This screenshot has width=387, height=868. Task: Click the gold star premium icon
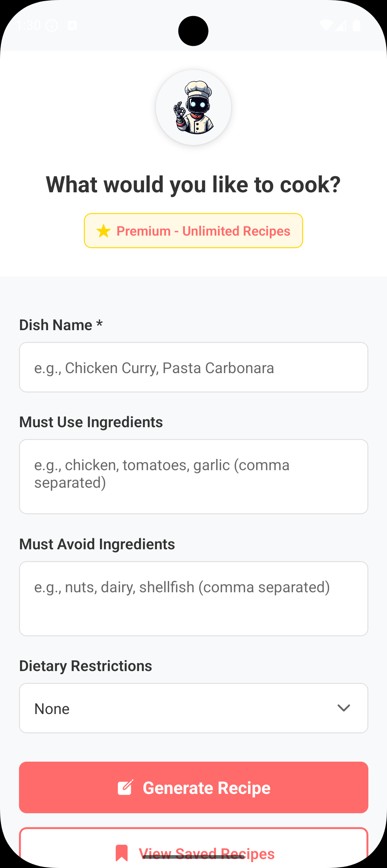click(x=104, y=231)
